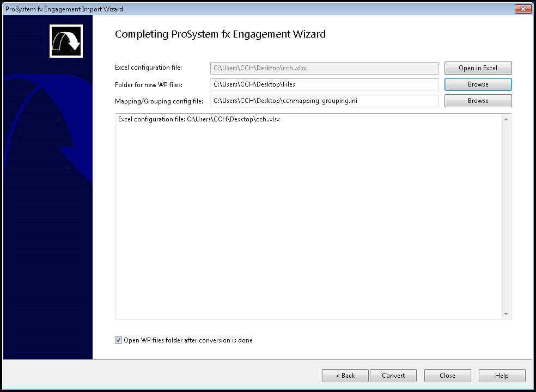Click the Close button at bottom
This screenshot has height=392, width=536.
coord(447,376)
